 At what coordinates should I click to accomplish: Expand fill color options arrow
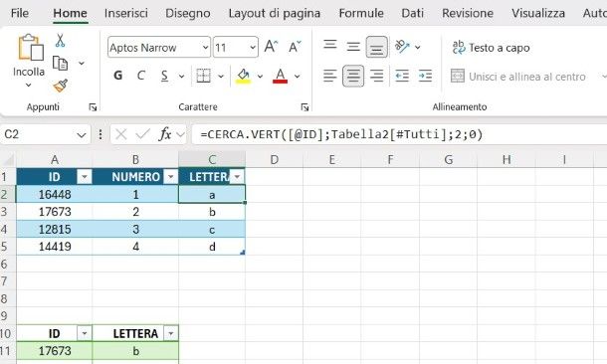pos(260,77)
